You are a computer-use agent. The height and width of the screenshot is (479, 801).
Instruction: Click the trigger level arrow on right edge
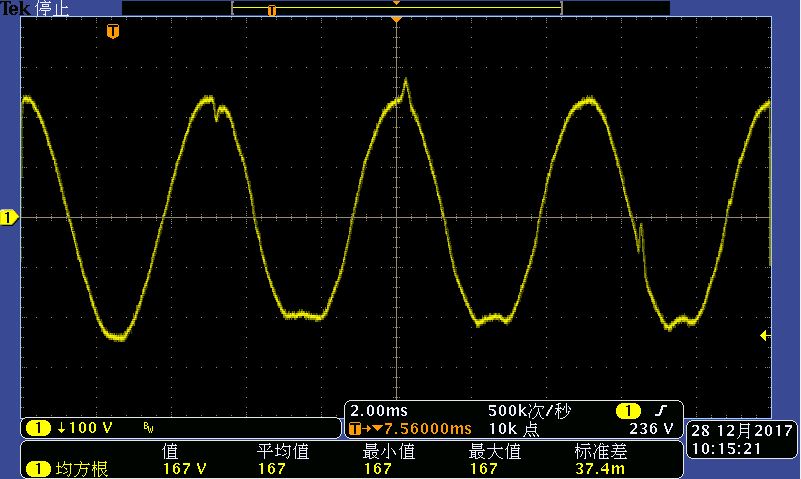click(765, 335)
